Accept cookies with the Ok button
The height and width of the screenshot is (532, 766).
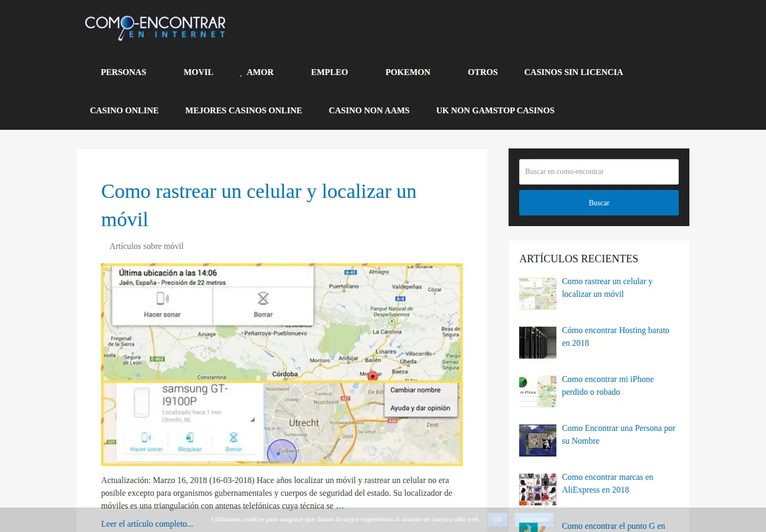(x=497, y=520)
